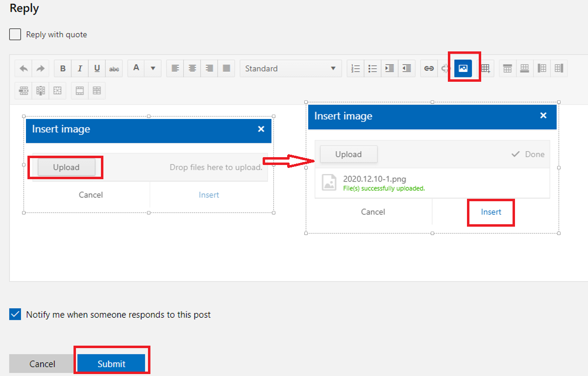This screenshot has height=376, width=588.
Task: Open the Standard paragraph format dropdown
Action: tap(291, 69)
